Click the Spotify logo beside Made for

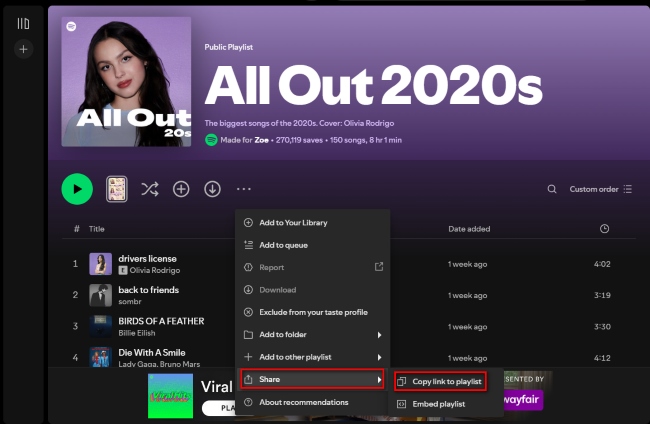211,140
